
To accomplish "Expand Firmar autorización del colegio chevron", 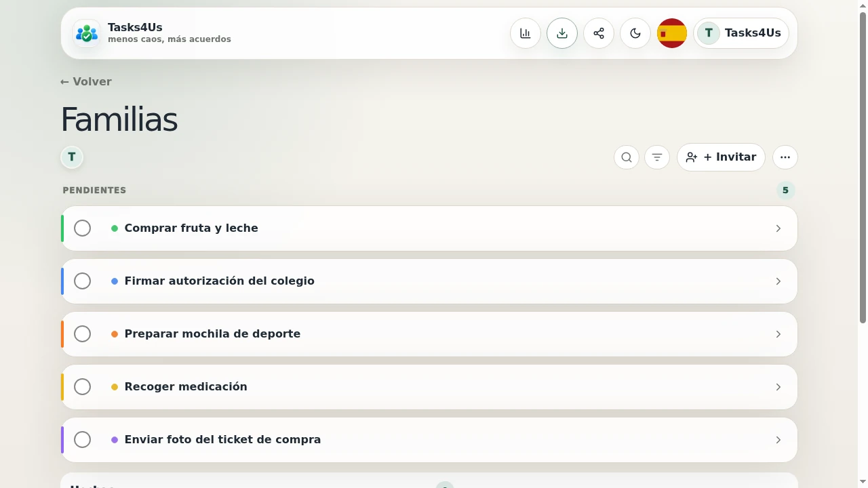I will [778, 281].
